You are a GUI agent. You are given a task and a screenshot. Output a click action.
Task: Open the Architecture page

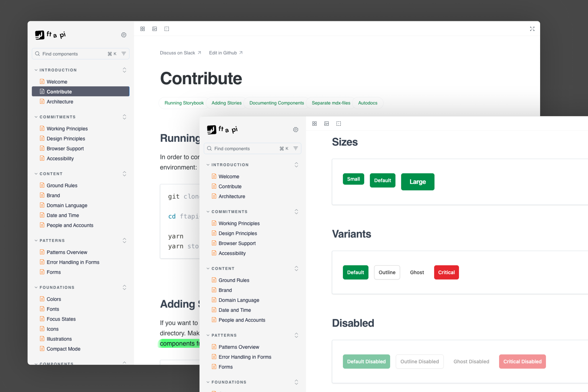60,102
